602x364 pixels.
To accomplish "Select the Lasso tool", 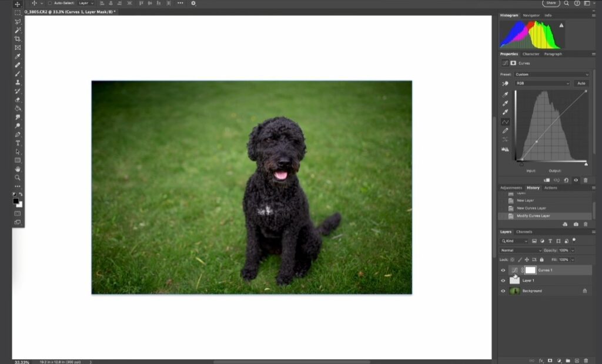I will [x=16, y=21].
